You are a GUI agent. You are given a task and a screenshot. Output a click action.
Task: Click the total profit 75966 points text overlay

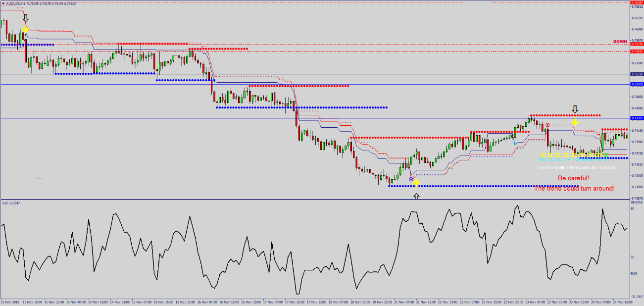578,167
